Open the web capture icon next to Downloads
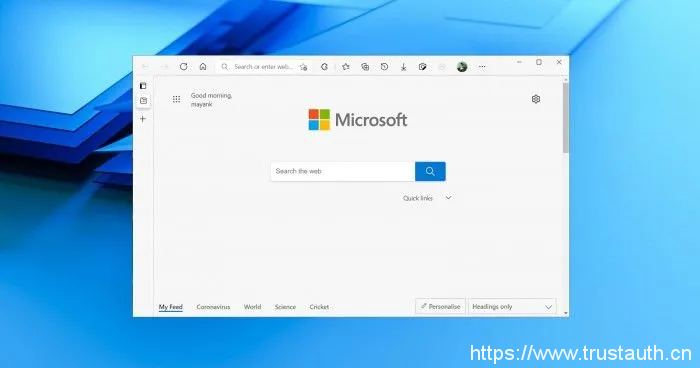Screen dimensions: 700x368 pos(422,67)
